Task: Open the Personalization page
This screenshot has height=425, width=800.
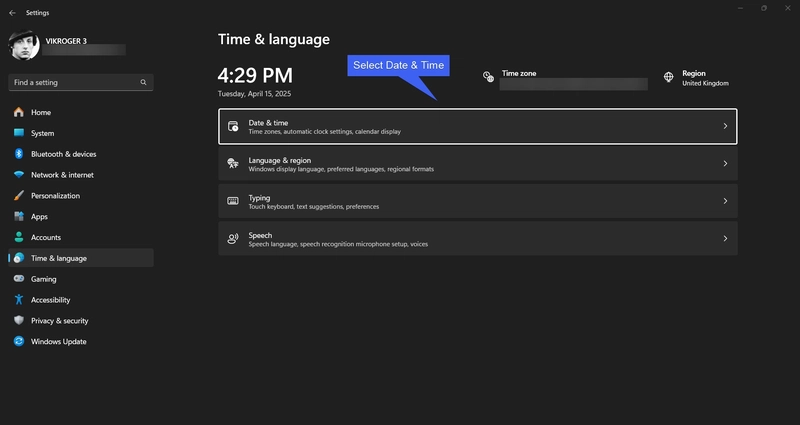Action: tap(55, 196)
